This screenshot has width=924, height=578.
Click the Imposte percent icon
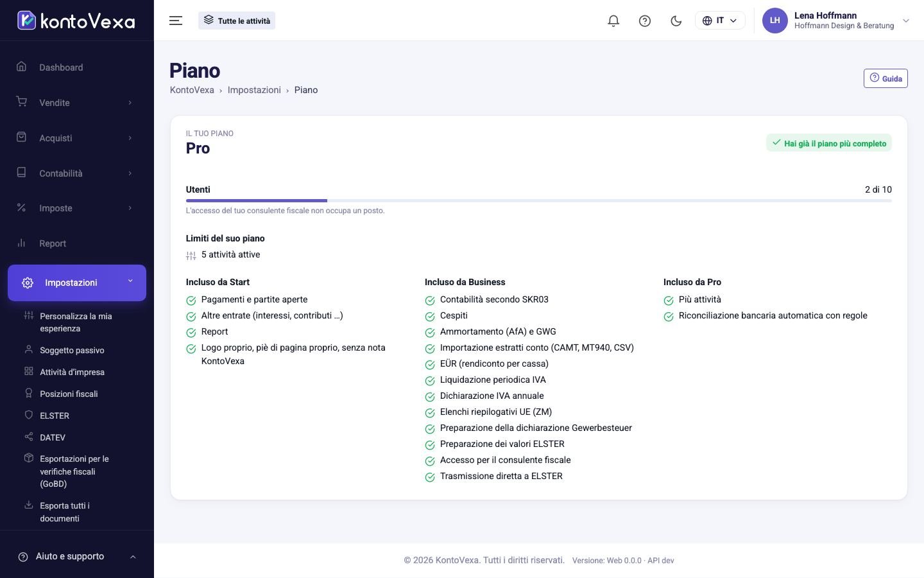21,207
